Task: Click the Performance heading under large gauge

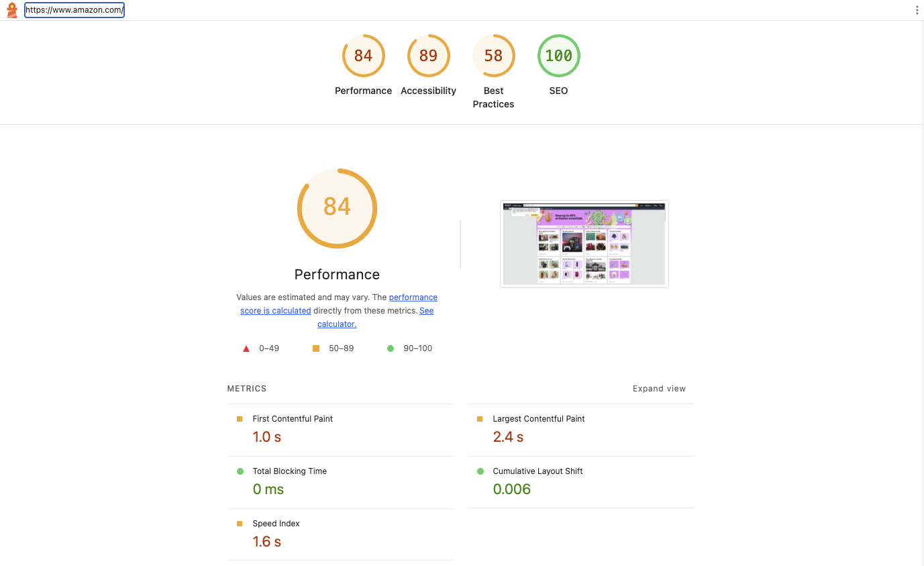Action: click(x=337, y=275)
